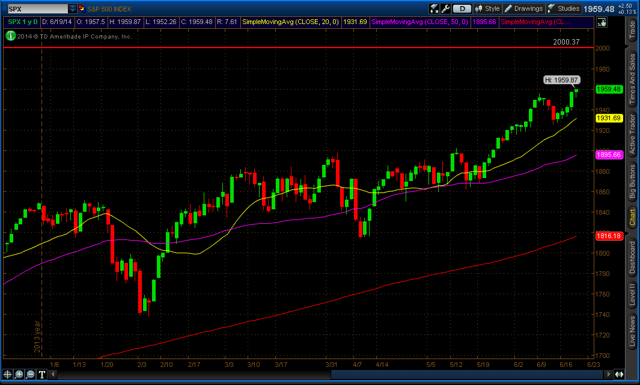The width and height of the screenshot is (640, 385).
Task: Open the Studies menu
Action: coord(564,9)
